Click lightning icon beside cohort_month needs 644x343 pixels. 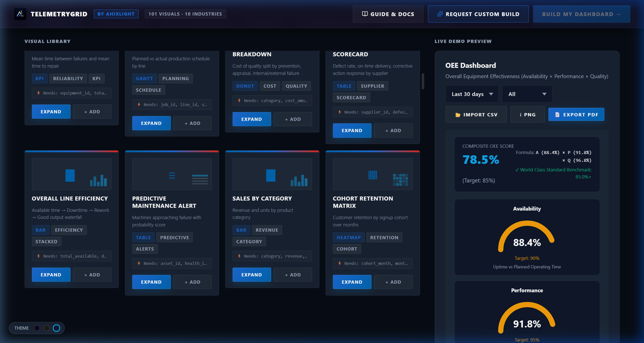pos(339,263)
